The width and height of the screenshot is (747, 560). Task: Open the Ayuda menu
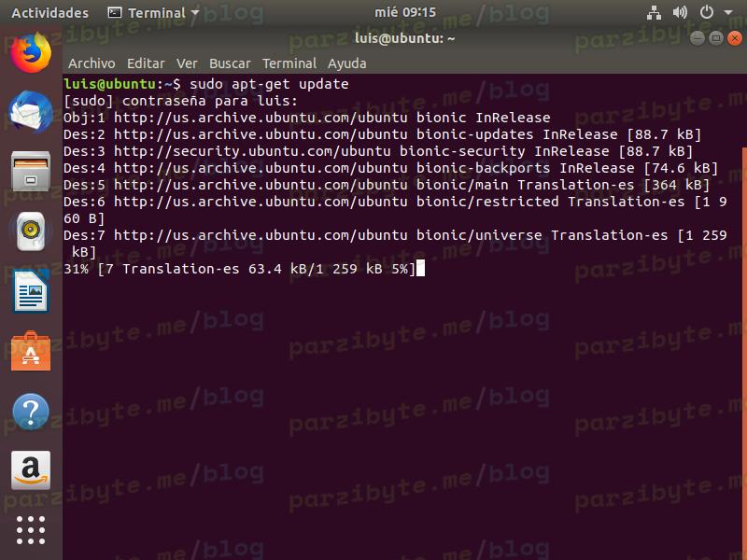pyautogui.click(x=346, y=63)
